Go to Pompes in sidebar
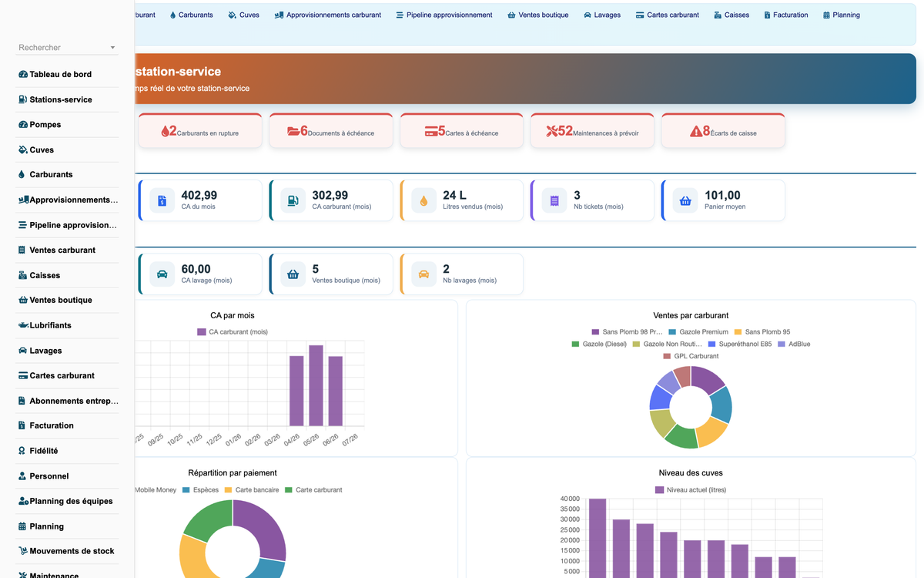Viewport: 924px width, 578px height. (68, 125)
